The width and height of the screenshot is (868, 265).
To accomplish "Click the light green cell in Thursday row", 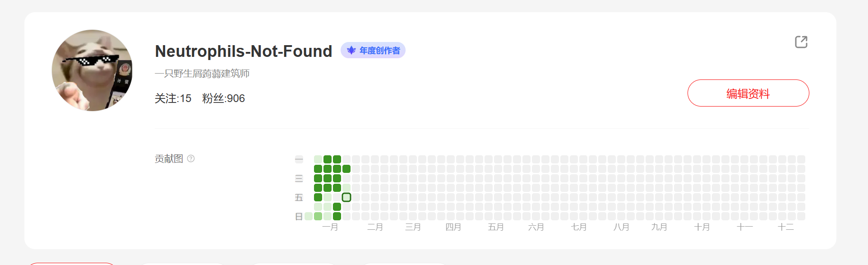I will click(x=346, y=188).
